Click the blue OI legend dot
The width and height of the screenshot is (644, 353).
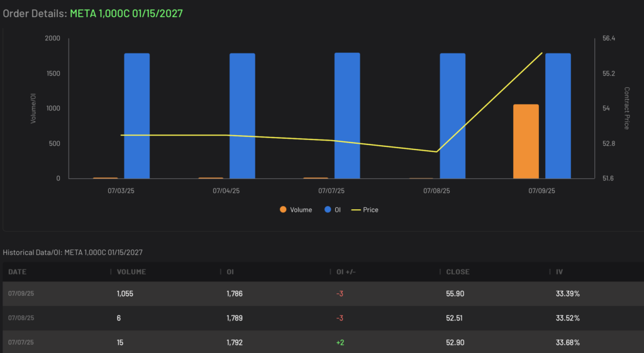[x=328, y=210]
